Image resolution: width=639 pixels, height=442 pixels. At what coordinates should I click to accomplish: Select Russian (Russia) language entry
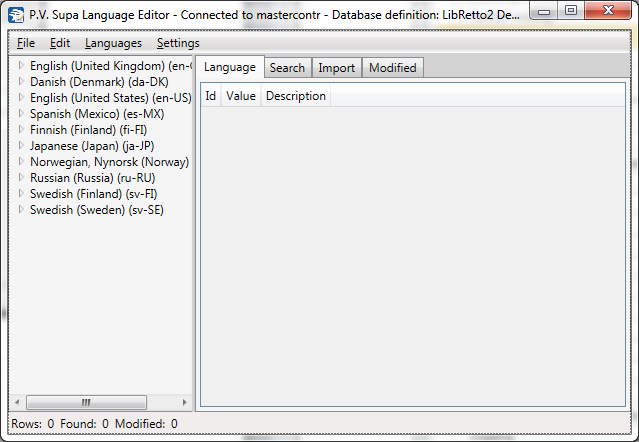[x=92, y=178]
